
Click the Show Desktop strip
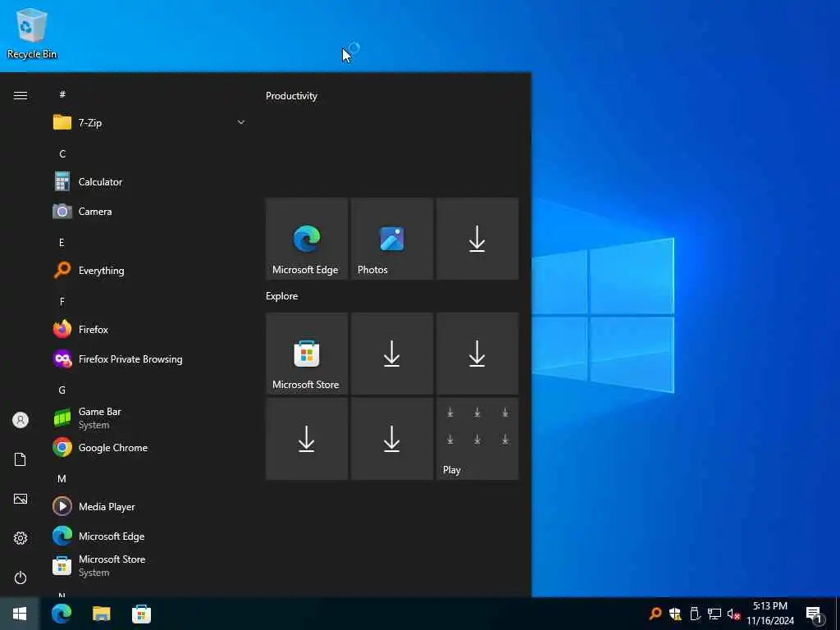838,614
